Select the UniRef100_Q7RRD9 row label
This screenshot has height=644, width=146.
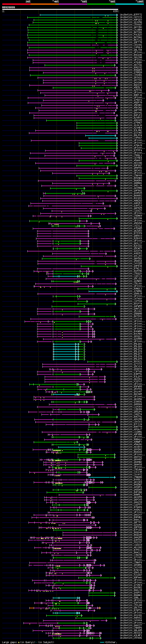[x=131, y=72]
